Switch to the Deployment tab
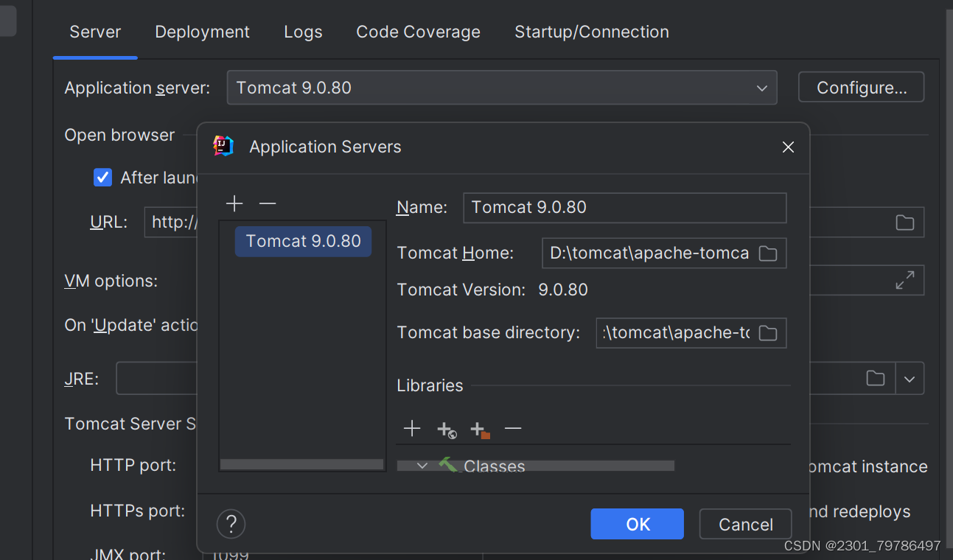This screenshot has width=953, height=560. [x=202, y=32]
